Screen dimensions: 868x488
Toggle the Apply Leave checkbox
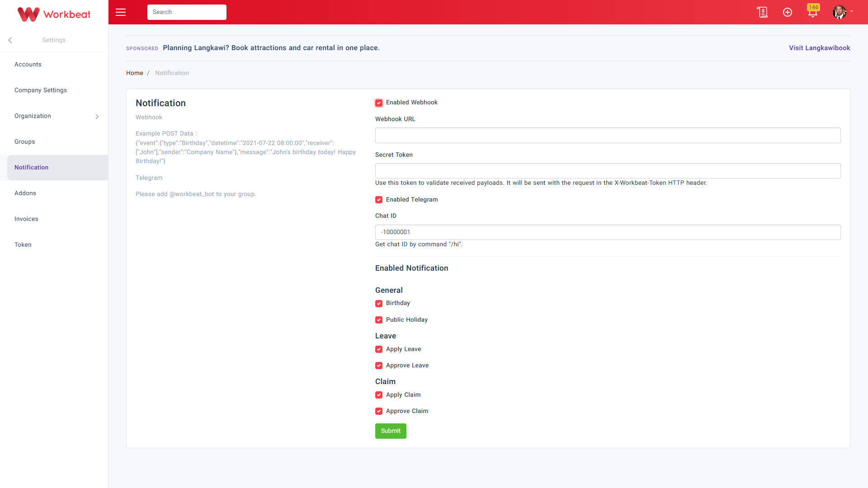click(x=379, y=349)
